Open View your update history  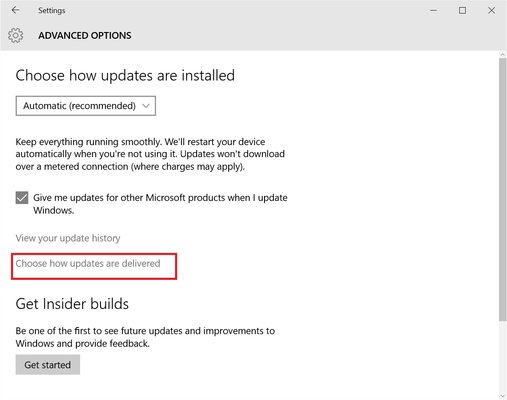pos(68,238)
